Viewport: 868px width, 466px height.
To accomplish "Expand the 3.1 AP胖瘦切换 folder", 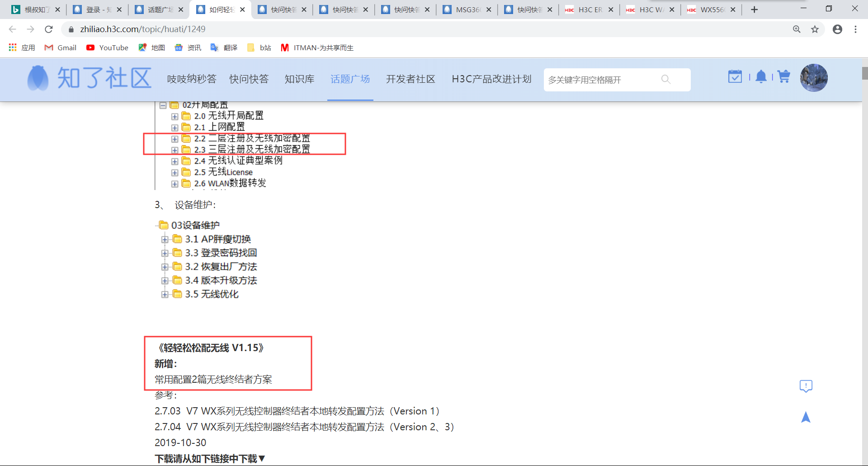I will click(x=165, y=239).
